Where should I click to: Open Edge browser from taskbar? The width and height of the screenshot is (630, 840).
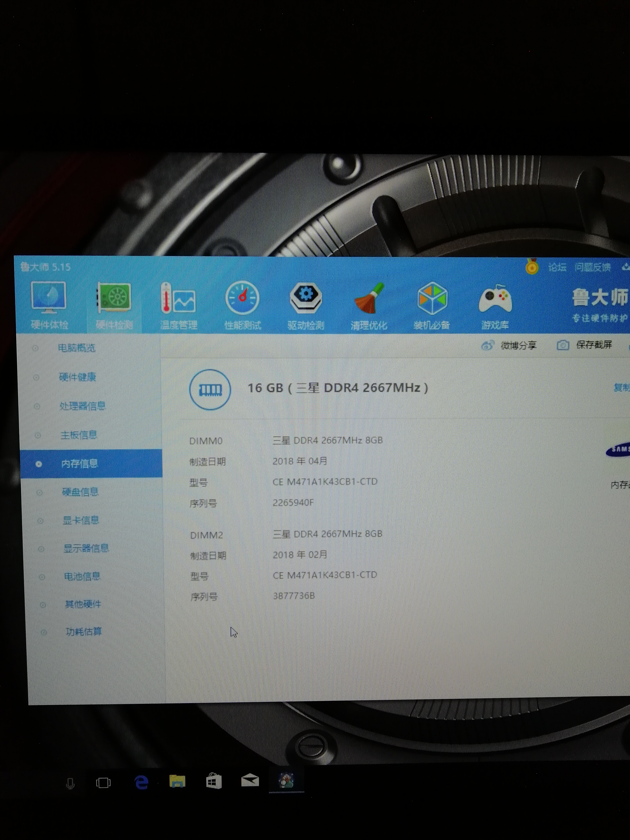141,783
